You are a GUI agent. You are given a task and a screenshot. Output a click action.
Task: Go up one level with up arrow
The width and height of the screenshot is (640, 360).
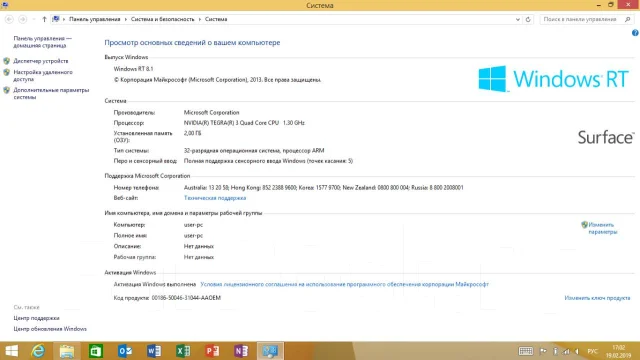(x=44, y=19)
